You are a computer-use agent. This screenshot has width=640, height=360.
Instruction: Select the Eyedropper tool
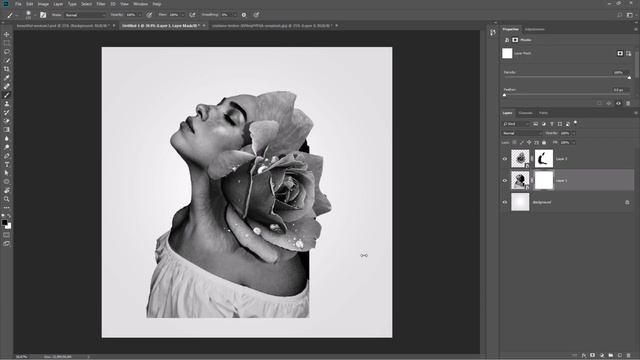tap(7, 78)
